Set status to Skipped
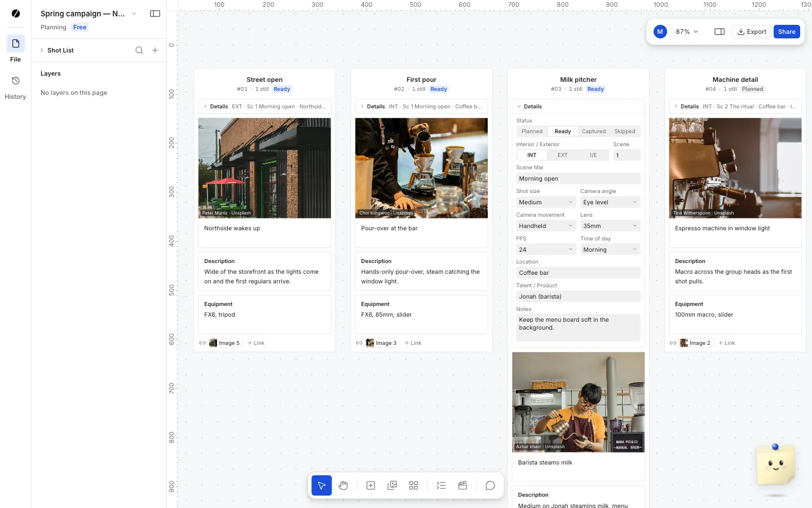This screenshot has width=812, height=508. [x=625, y=132]
